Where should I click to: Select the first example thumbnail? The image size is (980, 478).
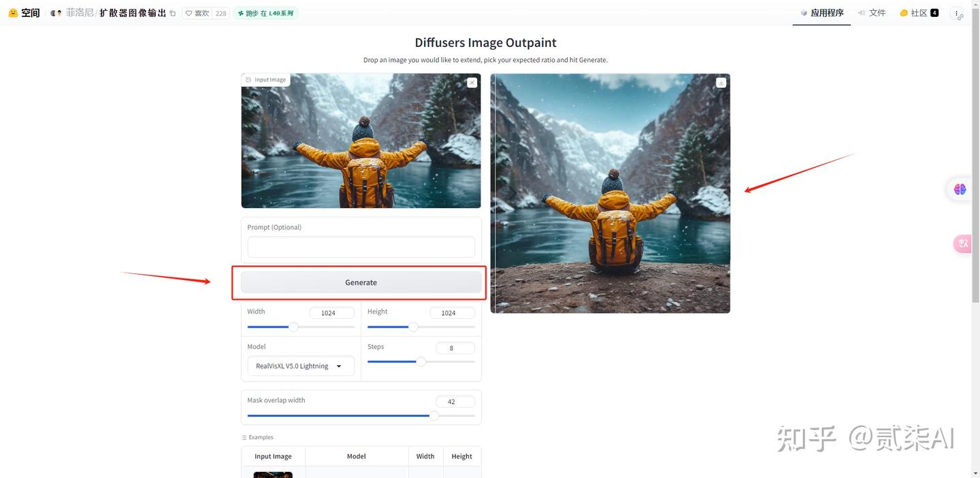point(273,475)
